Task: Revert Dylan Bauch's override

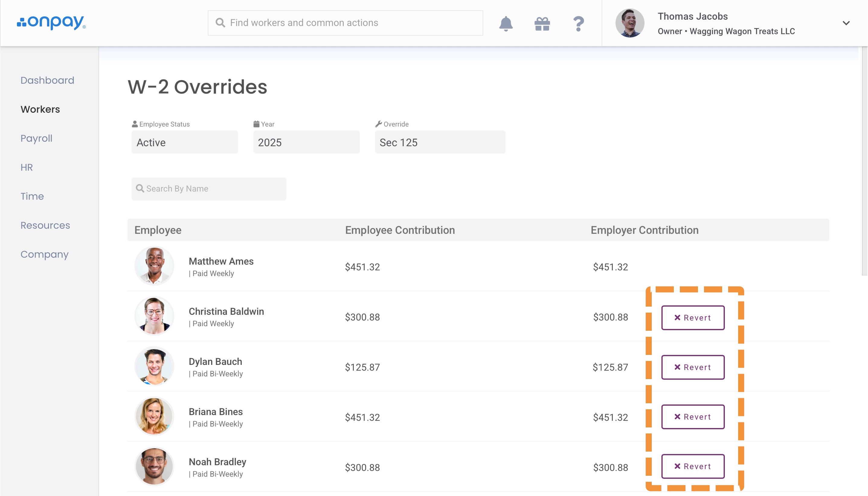Action: click(693, 367)
